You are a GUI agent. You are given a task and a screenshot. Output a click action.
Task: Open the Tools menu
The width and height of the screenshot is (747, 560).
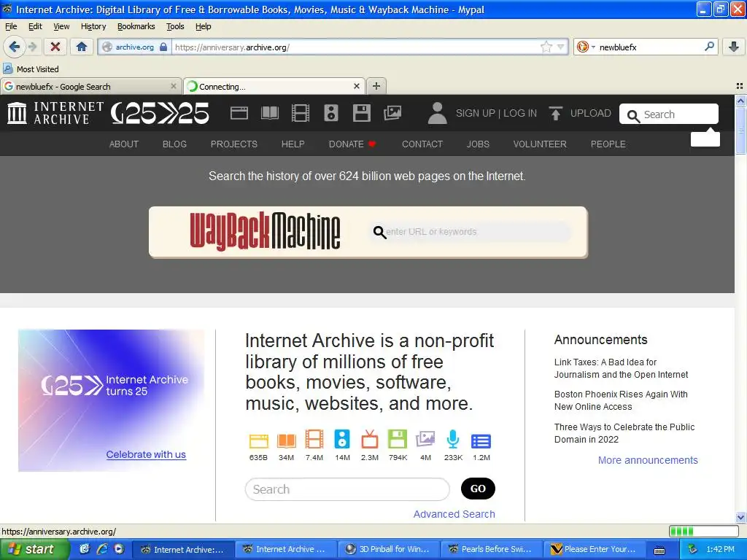pos(175,26)
